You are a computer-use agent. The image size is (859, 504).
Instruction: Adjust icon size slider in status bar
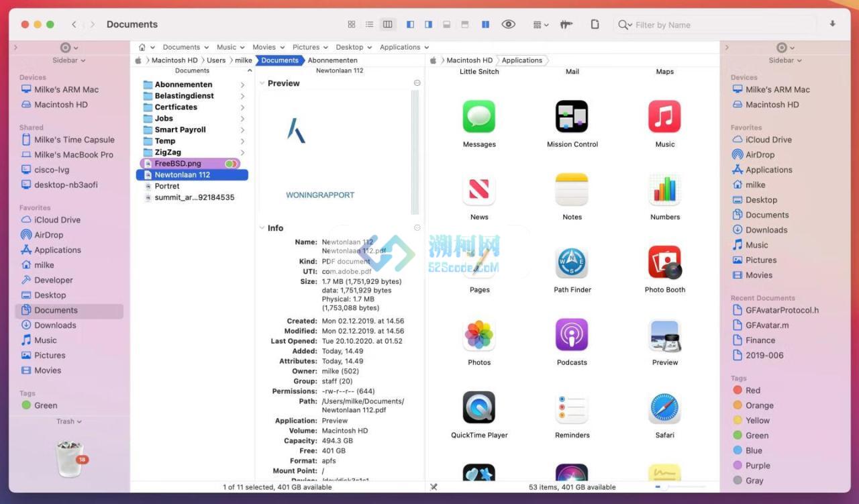coord(680,487)
